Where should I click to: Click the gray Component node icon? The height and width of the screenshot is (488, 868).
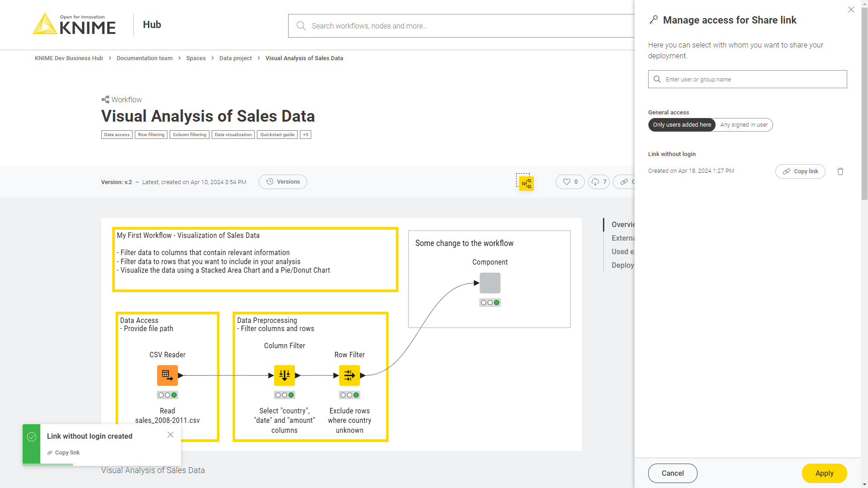coord(490,283)
